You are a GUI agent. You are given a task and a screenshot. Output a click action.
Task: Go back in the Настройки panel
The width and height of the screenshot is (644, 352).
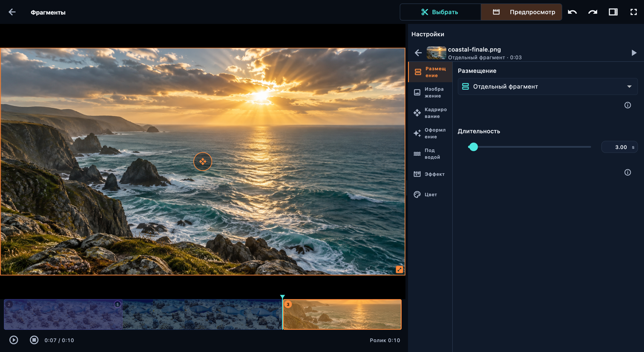point(418,53)
